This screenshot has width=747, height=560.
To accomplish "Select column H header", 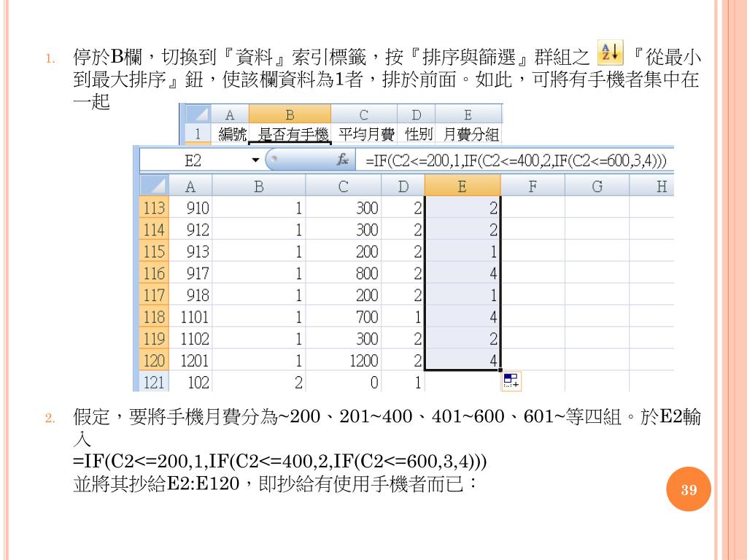I will [651, 186].
